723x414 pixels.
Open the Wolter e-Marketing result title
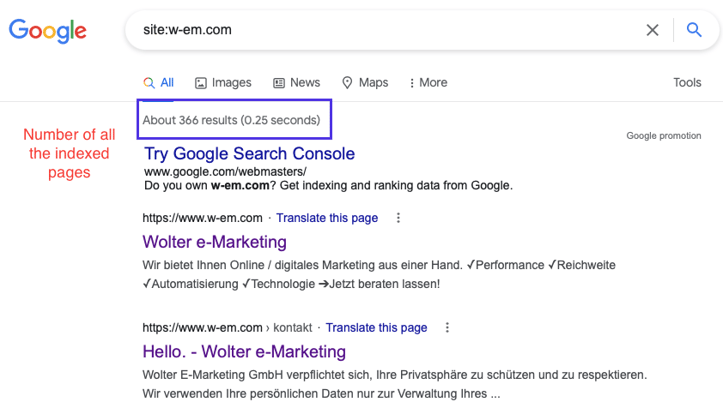(214, 242)
